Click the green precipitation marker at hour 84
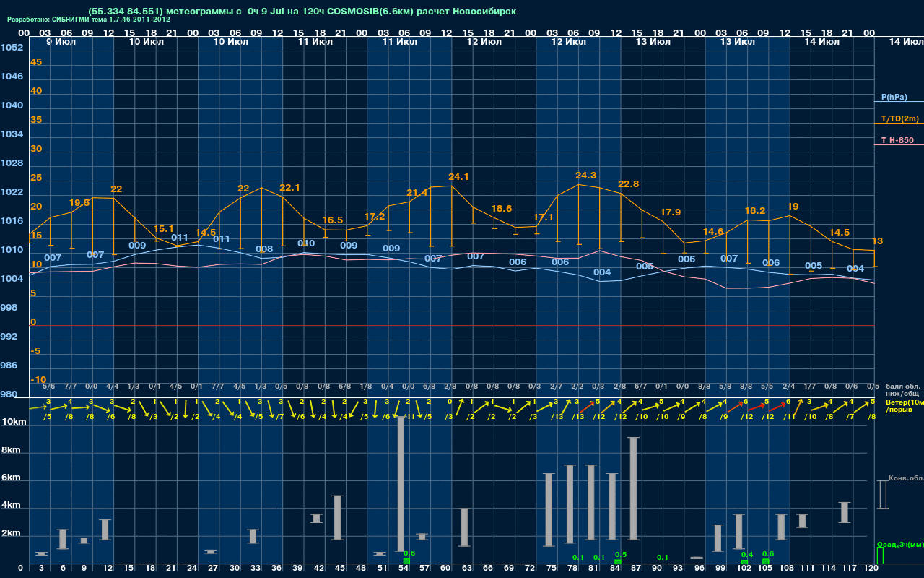Viewport: 924px width, 578px height. pyautogui.click(x=617, y=562)
